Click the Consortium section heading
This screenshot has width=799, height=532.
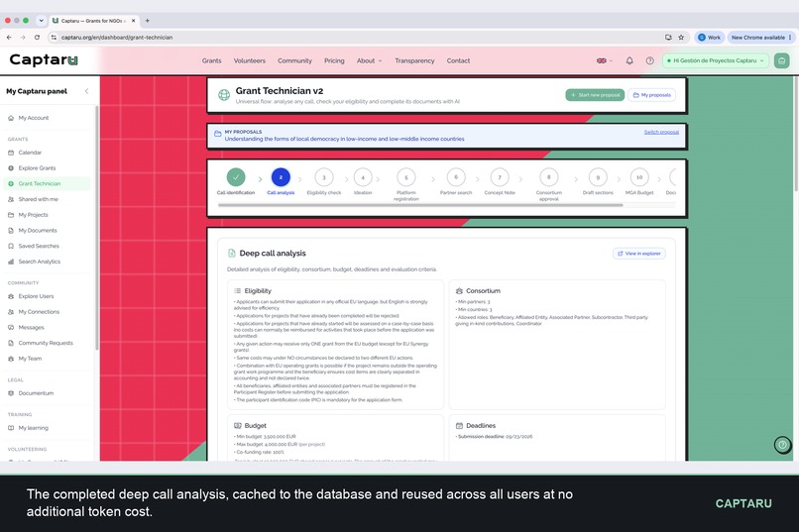click(483, 291)
